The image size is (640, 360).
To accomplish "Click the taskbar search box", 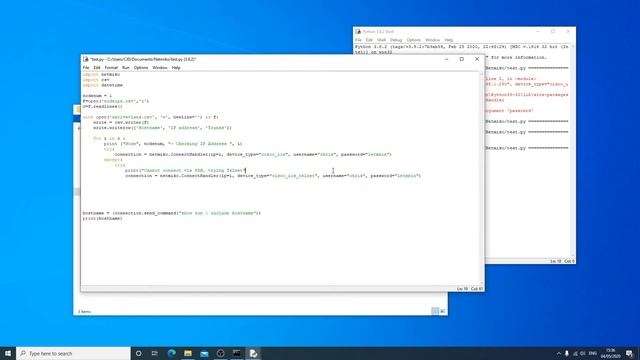I will (x=73, y=353).
